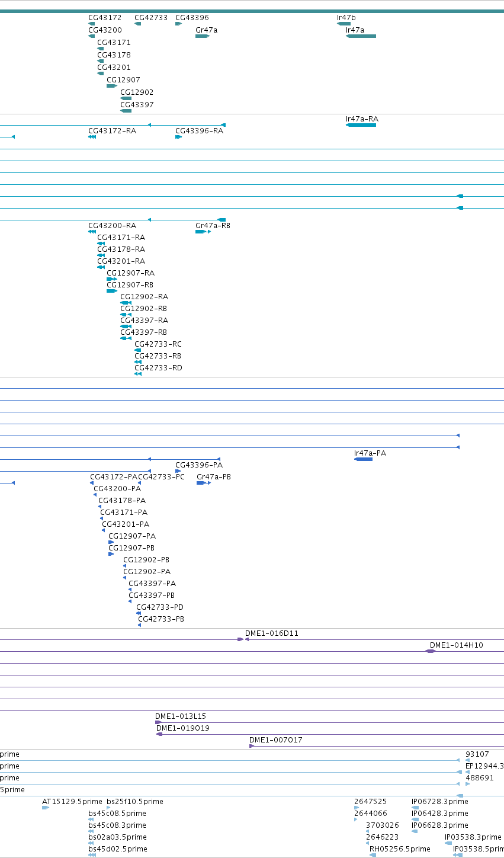Select the CG43397 gene label
The height and width of the screenshot is (858, 504).
[x=137, y=105]
